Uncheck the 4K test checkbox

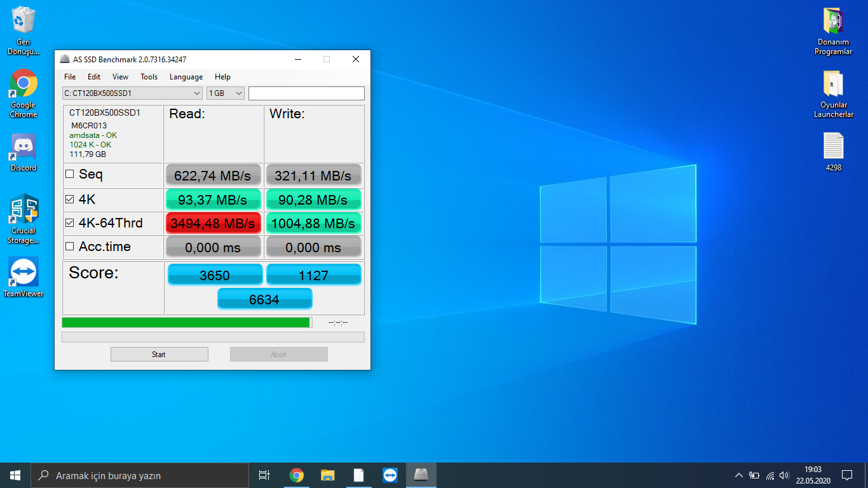pos(69,200)
